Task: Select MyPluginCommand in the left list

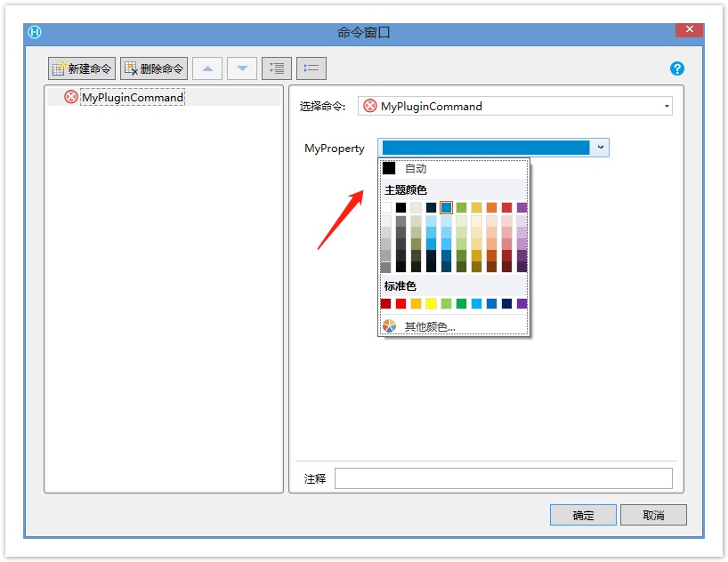Action: click(132, 97)
